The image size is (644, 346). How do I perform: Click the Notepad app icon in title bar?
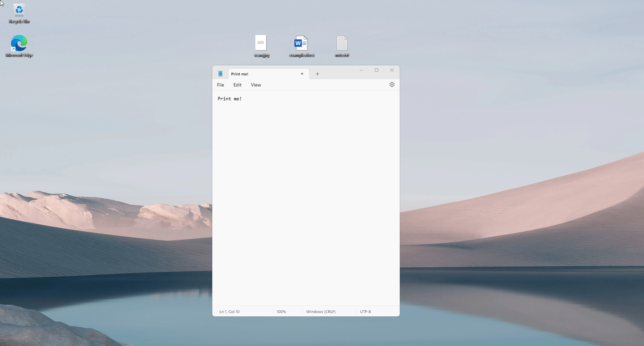(x=220, y=74)
